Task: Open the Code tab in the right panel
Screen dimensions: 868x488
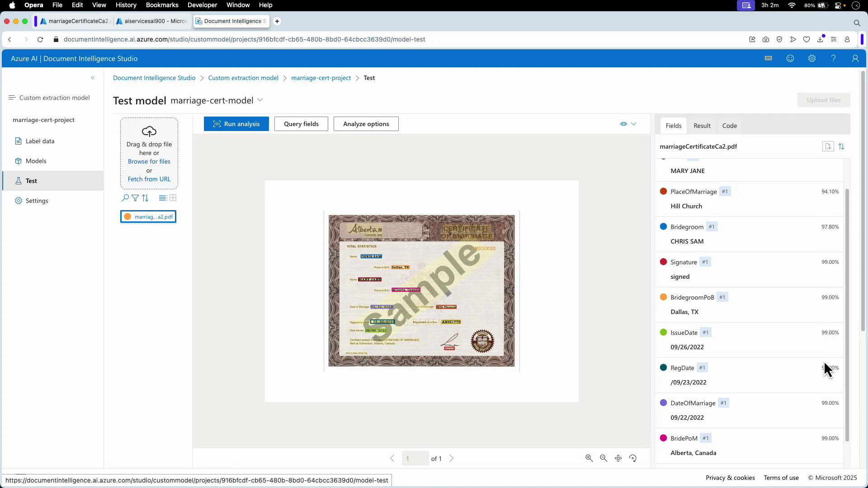Action: 729,126
